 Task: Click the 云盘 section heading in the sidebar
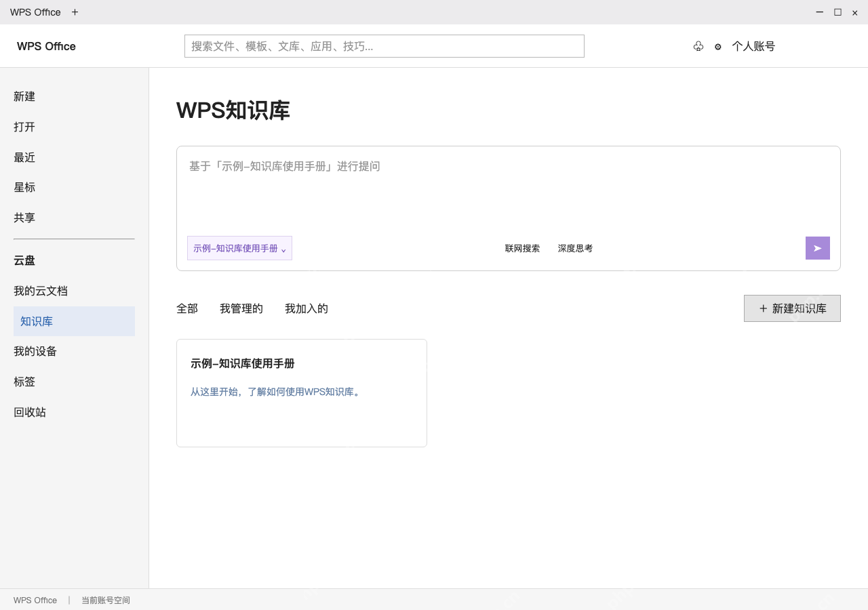coord(24,260)
